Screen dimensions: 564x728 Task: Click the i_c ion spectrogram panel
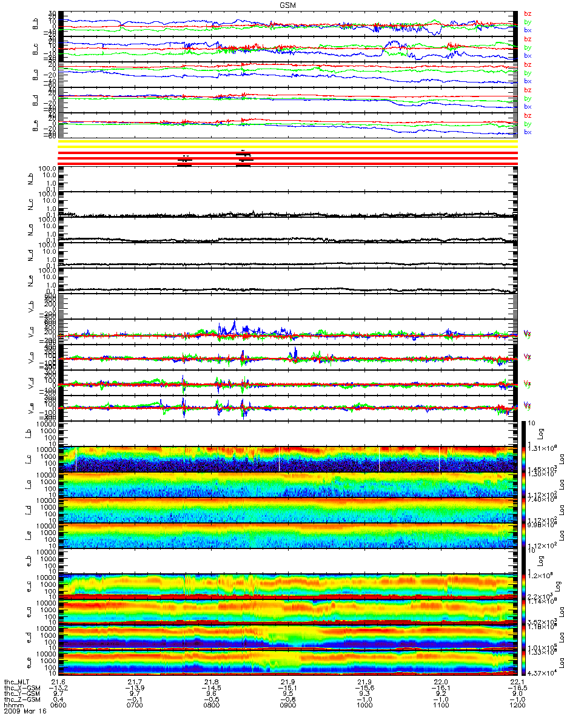287,459
